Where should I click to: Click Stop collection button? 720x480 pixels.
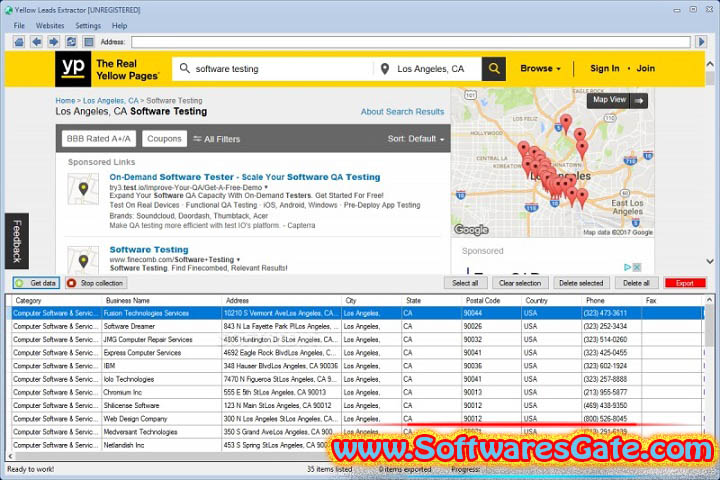click(x=96, y=283)
